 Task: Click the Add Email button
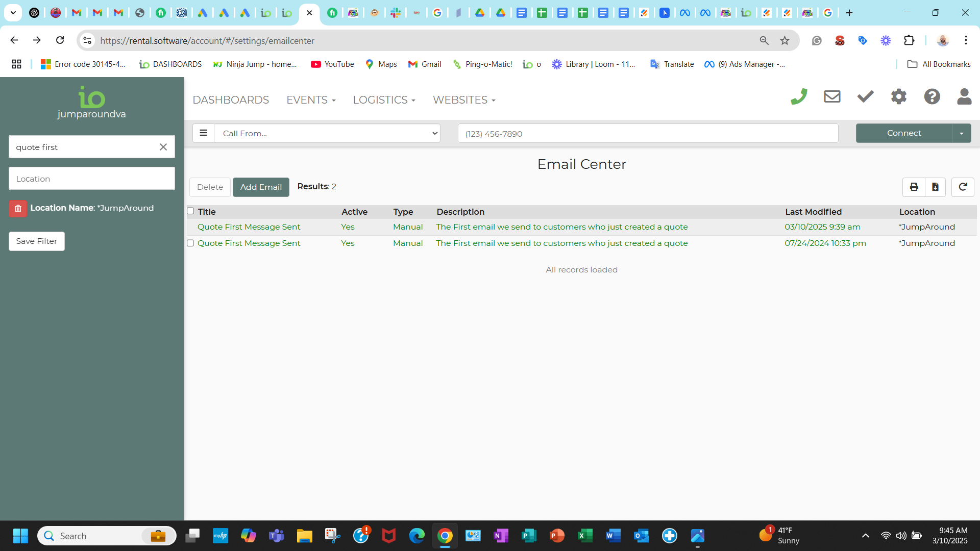261,187
